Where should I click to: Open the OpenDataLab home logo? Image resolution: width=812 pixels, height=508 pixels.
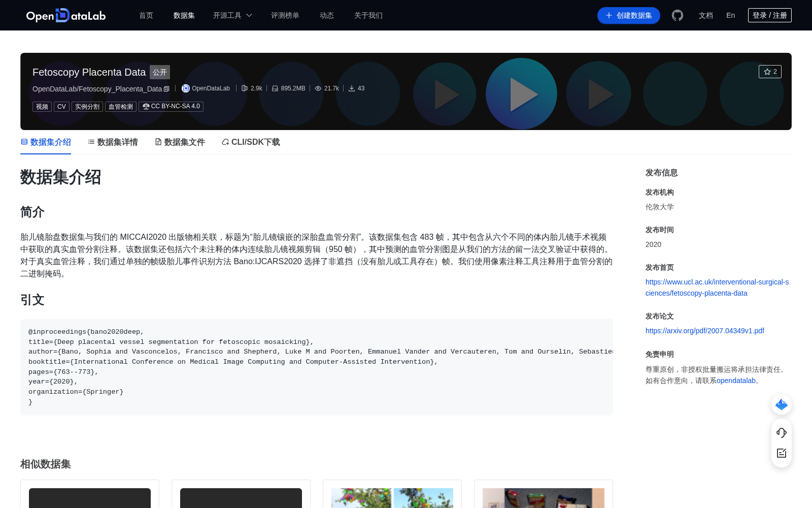tap(66, 15)
